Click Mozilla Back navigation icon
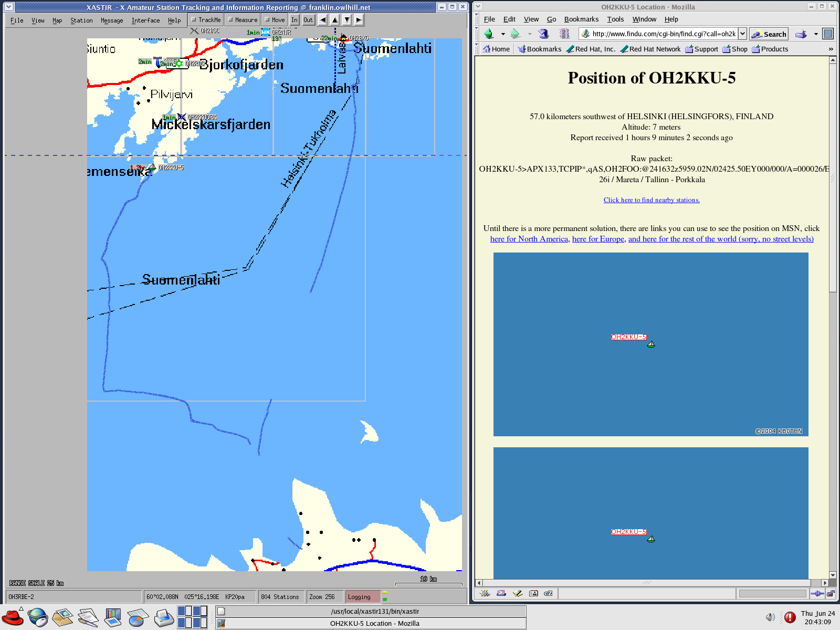Screen dimensions: 840x630 (x=489, y=34)
